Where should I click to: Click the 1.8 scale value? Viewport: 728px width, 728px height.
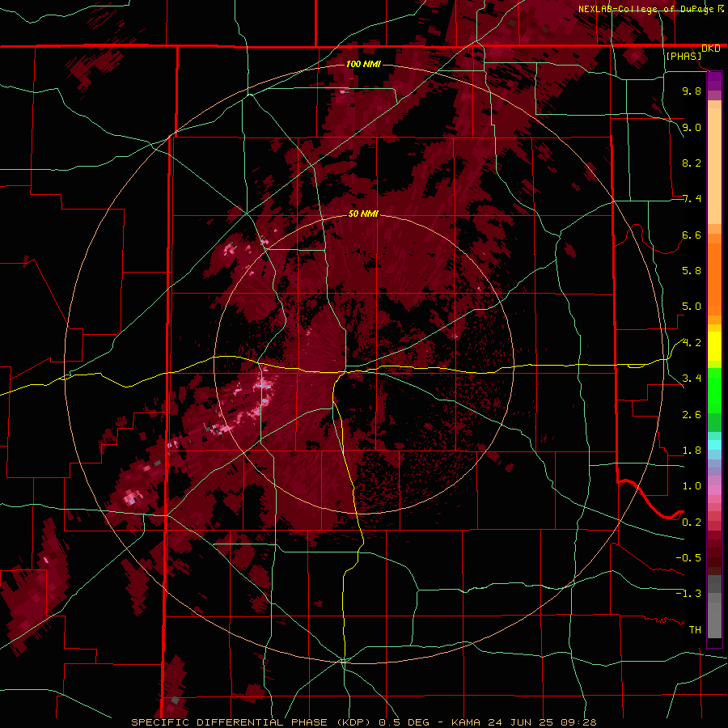point(692,451)
